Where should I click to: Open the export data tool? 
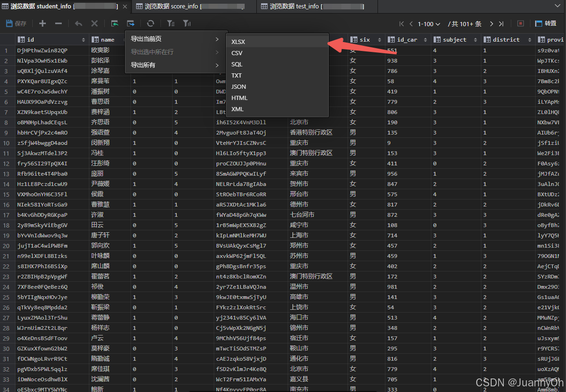[131, 23]
